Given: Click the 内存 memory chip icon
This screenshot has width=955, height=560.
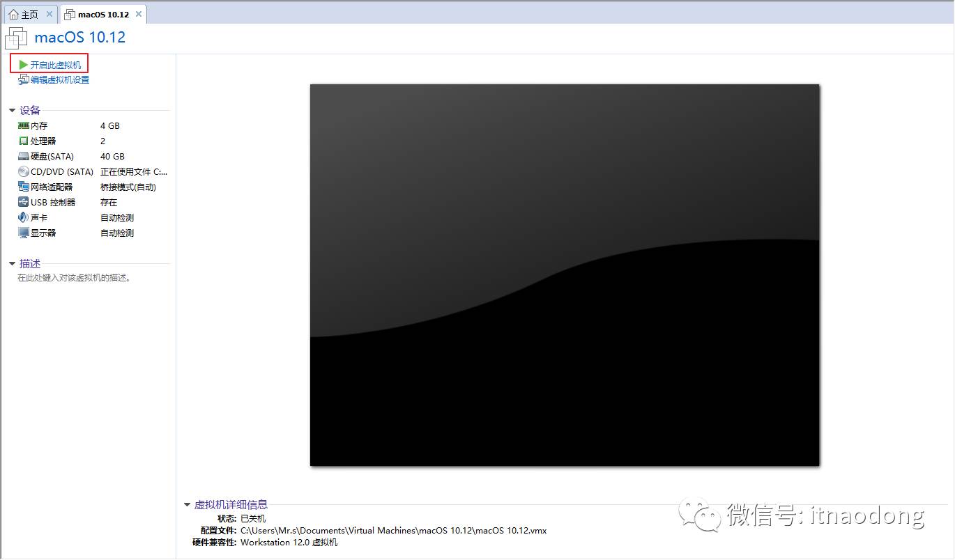Looking at the screenshot, I should tap(24, 126).
